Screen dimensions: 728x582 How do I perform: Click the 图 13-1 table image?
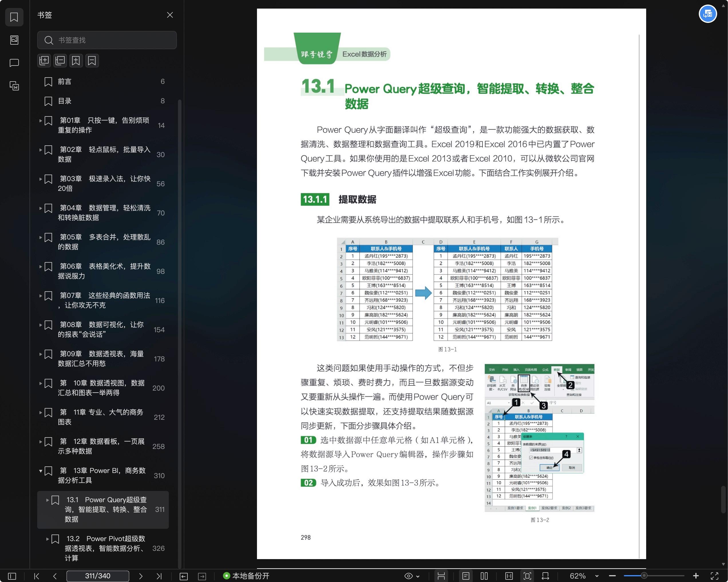pyautogui.click(x=447, y=289)
